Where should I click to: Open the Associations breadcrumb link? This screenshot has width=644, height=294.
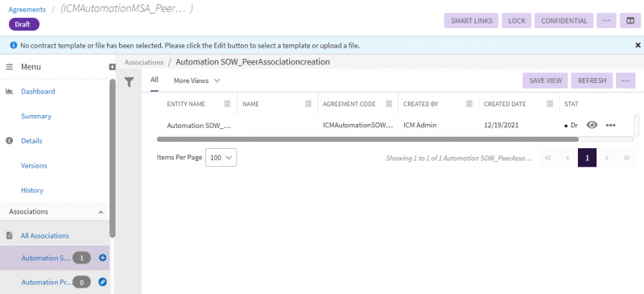point(144,62)
